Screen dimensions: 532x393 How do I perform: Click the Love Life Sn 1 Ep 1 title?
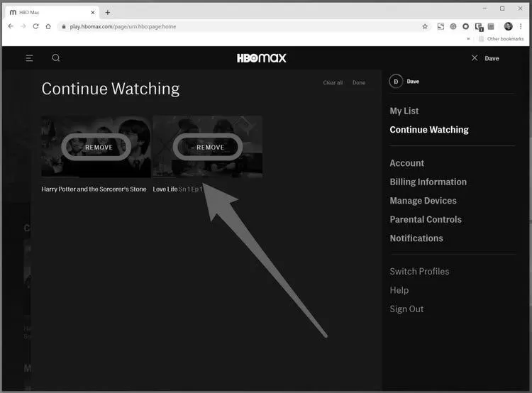pyautogui.click(x=177, y=189)
